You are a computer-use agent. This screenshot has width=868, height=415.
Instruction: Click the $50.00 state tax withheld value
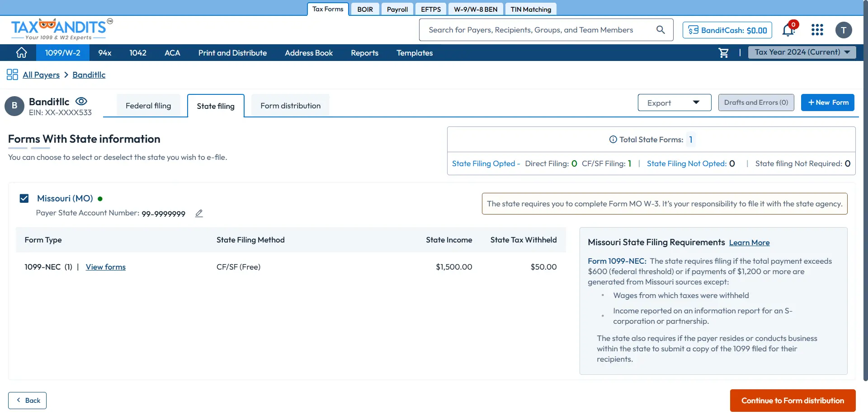[x=543, y=267]
